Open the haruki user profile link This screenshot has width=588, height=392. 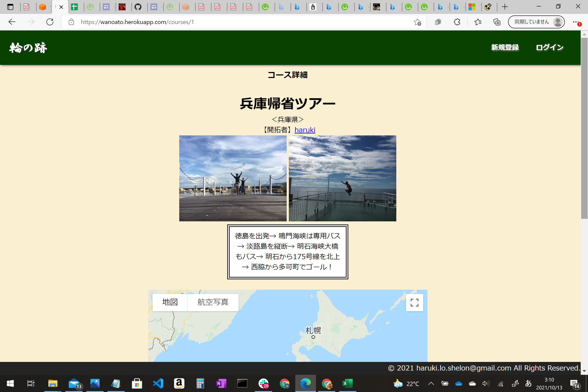click(x=305, y=130)
